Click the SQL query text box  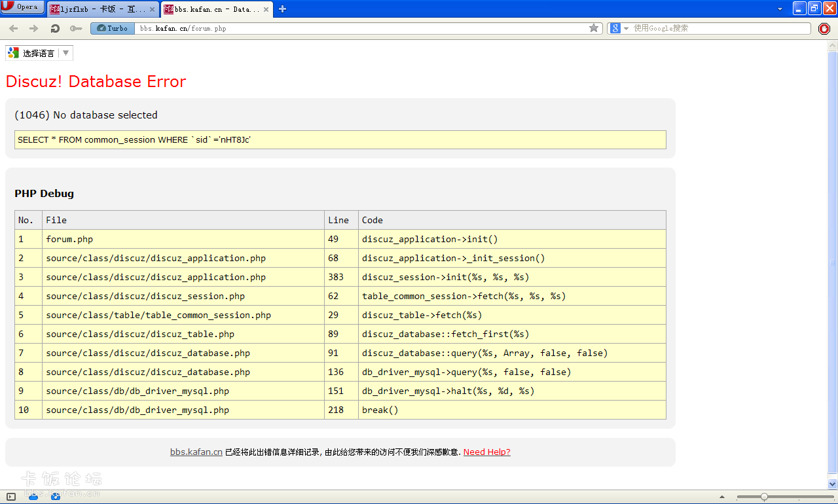340,140
